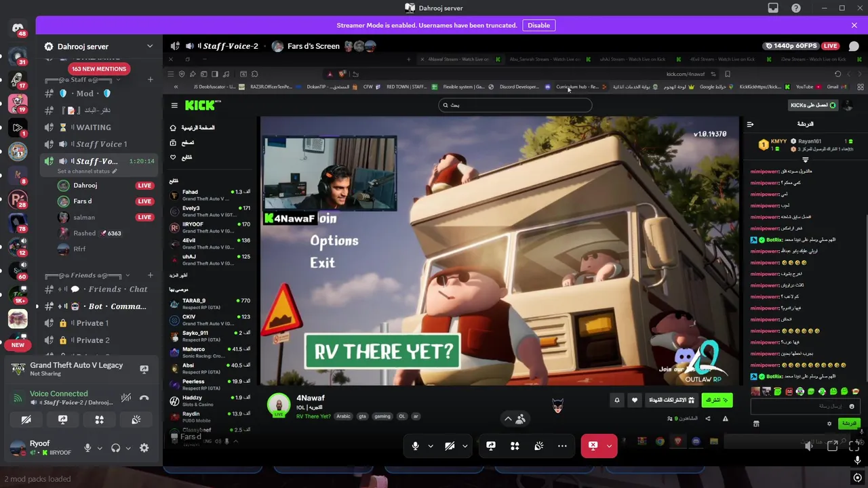Open voice connection signal details icon
This screenshot has height=488, width=868.
(18, 399)
